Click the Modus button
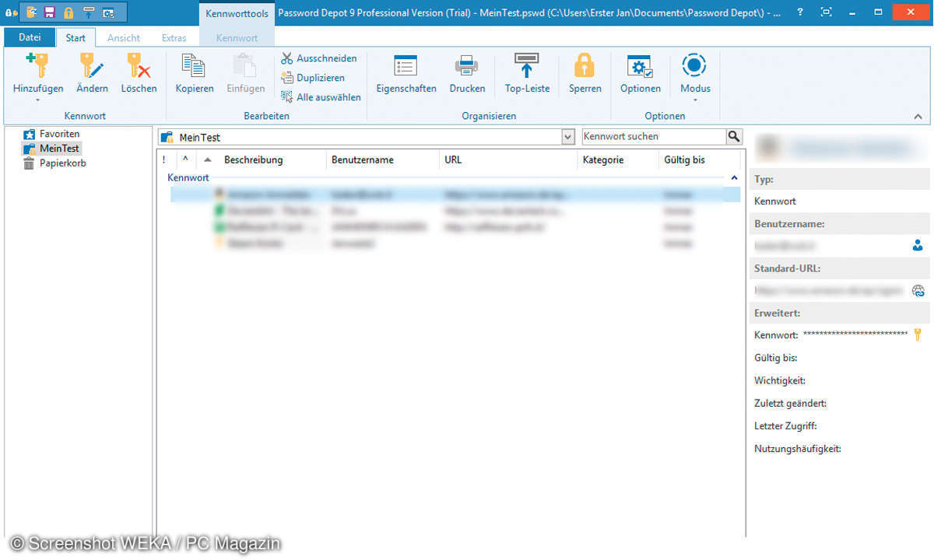 pyautogui.click(x=695, y=73)
